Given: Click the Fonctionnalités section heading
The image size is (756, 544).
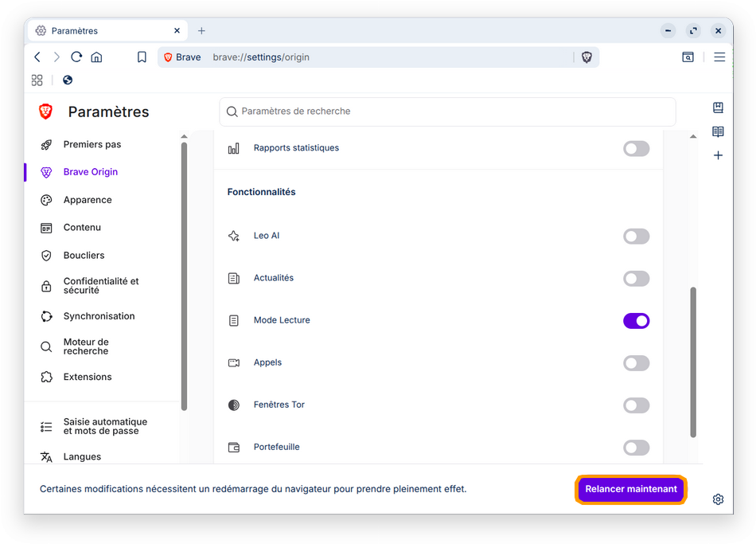Looking at the screenshot, I should coord(261,192).
